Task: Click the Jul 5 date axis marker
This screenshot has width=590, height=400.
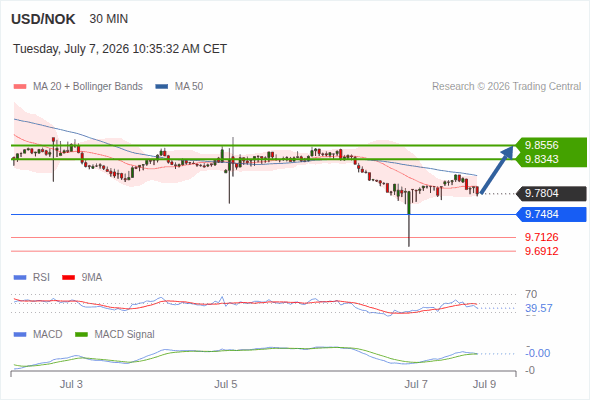Action: (x=226, y=384)
